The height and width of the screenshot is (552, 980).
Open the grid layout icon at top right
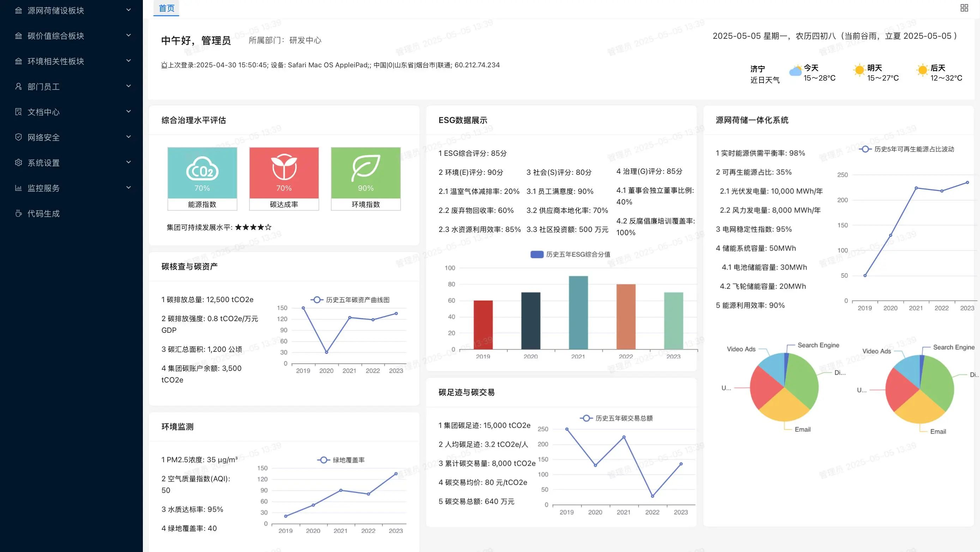[x=964, y=8]
